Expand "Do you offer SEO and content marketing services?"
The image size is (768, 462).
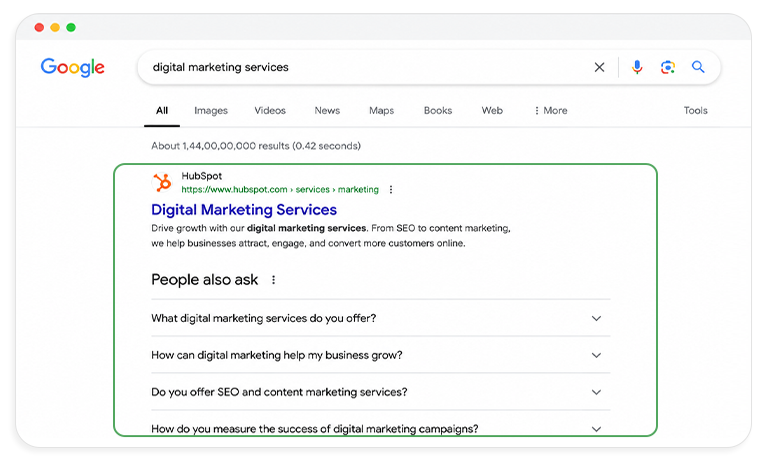[x=381, y=392]
